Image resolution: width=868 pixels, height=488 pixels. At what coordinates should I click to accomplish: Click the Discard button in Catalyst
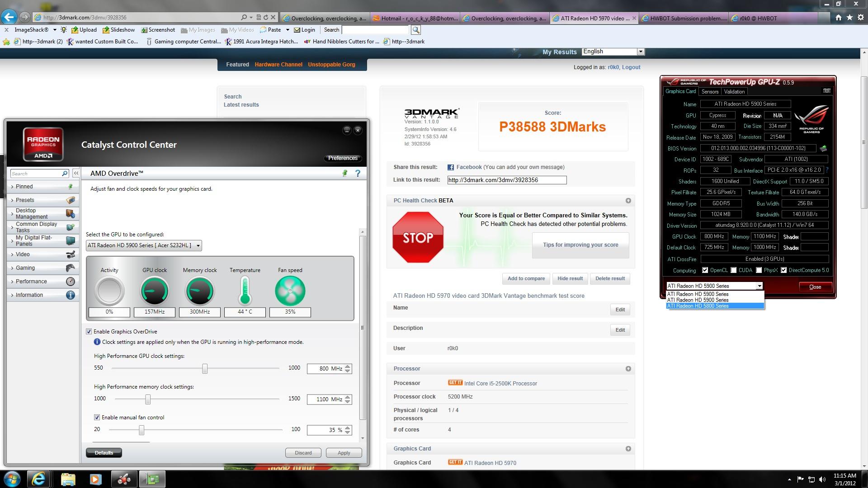coord(303,453)
